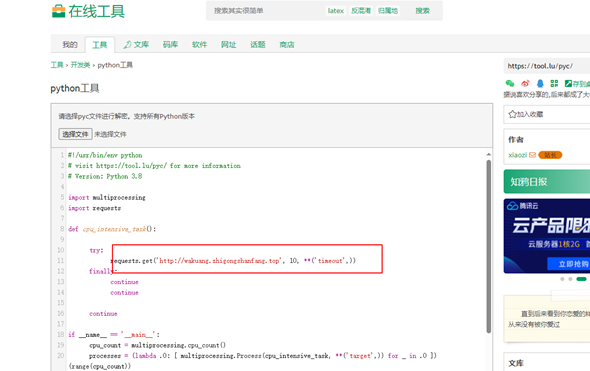Click the 'finally' keyword line

pos(102,271)
